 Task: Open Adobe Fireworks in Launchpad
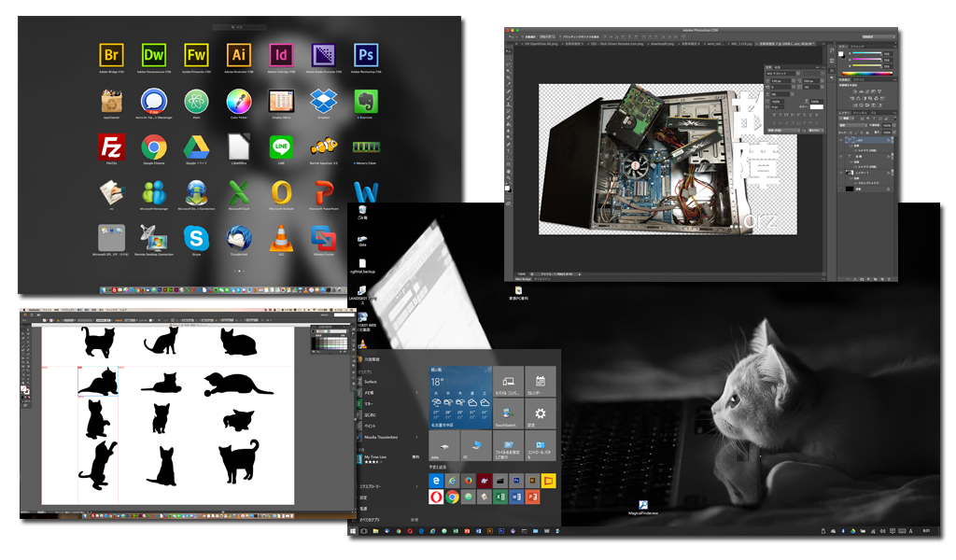196,55
